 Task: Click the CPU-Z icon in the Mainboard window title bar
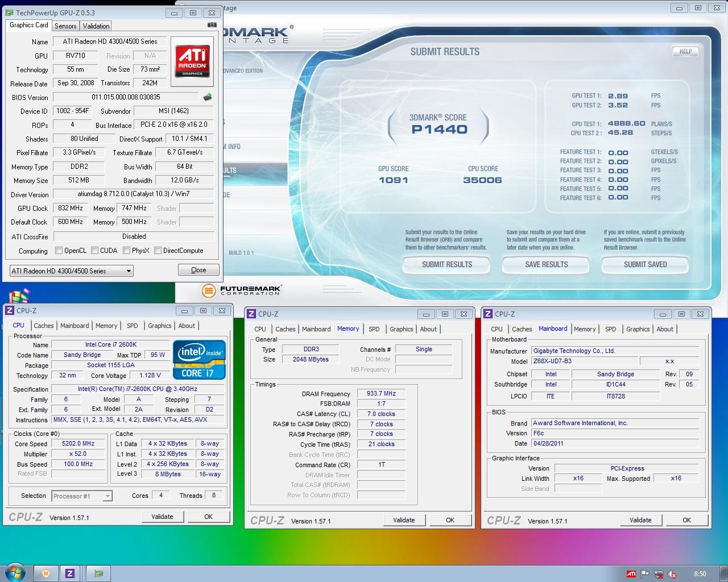point(488,314)
